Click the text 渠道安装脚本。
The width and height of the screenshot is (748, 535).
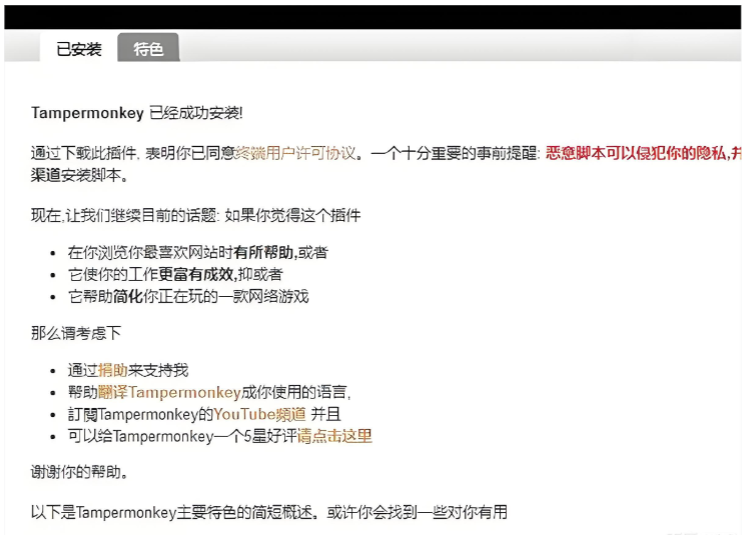[x=80, y=175]
